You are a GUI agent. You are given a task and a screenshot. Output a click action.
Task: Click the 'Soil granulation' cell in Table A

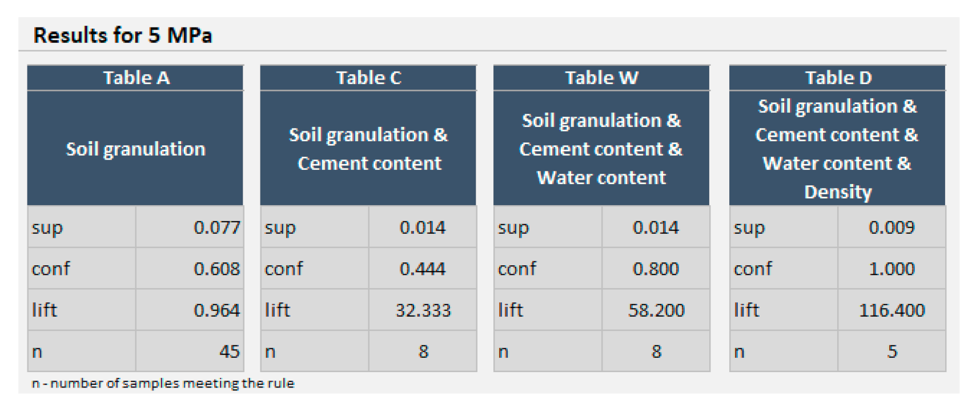pos(136,149)
